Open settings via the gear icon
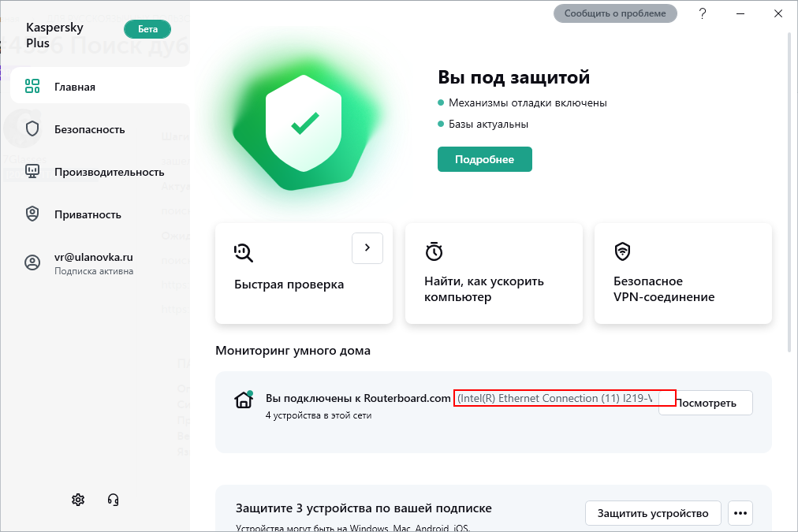 (x=78, y=500)
